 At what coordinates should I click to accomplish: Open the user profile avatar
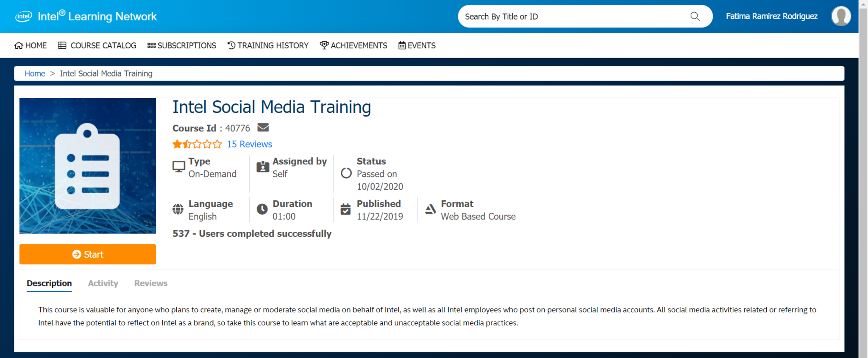(840, 17)
